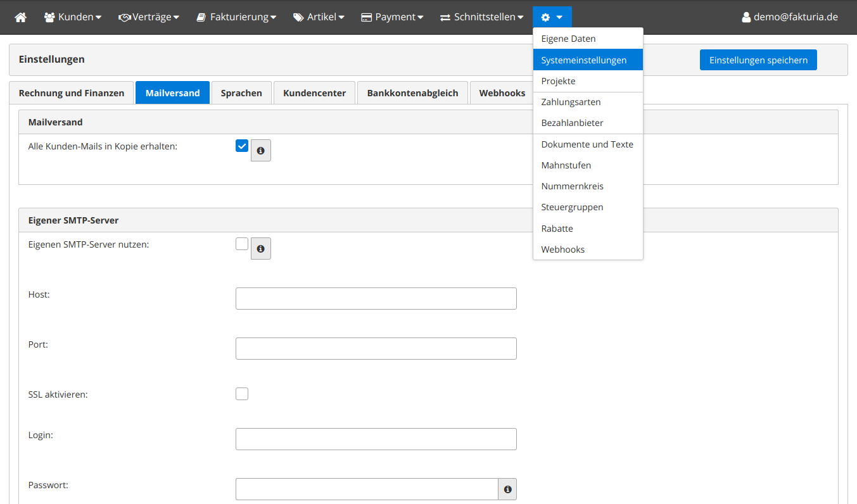Image resolution: width=857 pixels, height=504 pixels.
Task: Click info icon beside Kunden-Mails copy checkbox
Action: click(x=260, y=151)
